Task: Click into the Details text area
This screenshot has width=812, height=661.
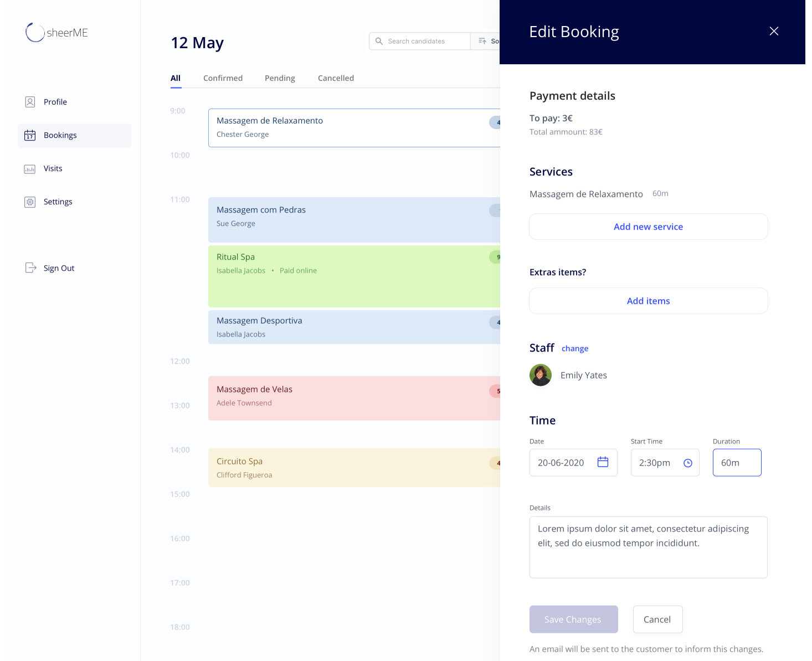Action: coord(648,547)
